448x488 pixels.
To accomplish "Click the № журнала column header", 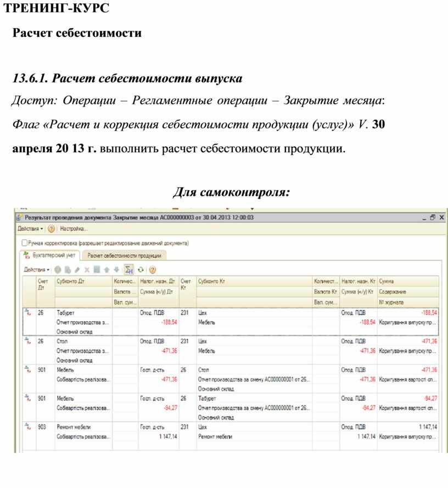I will 408,302.
